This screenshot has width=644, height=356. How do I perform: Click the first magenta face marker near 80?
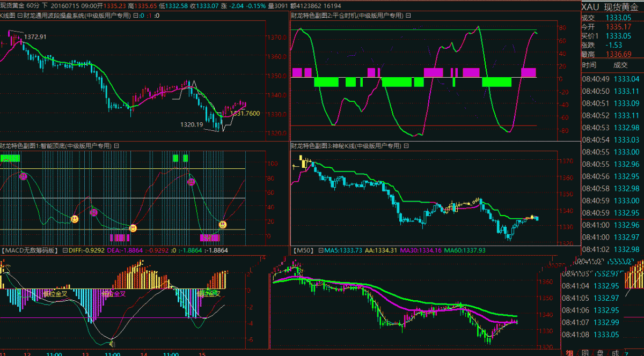pos(23,176)
